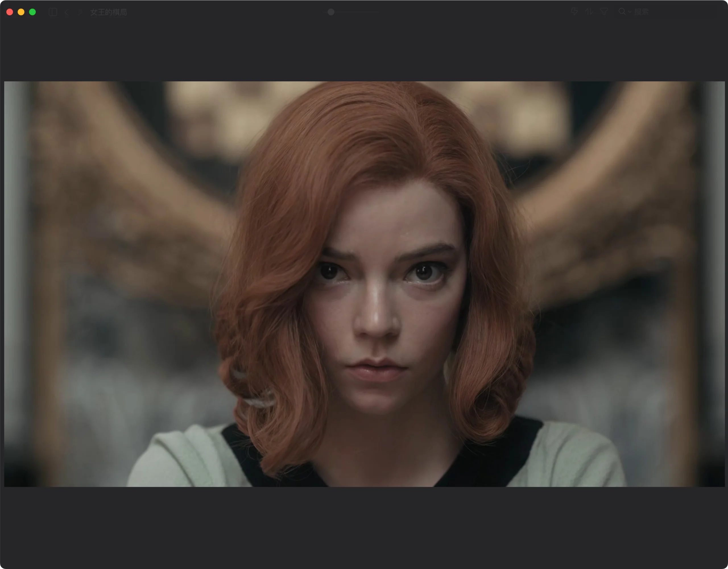The image size is (728, 569).
Task: Select the red-haired woman still image
Action: click(x=364, y=284)
